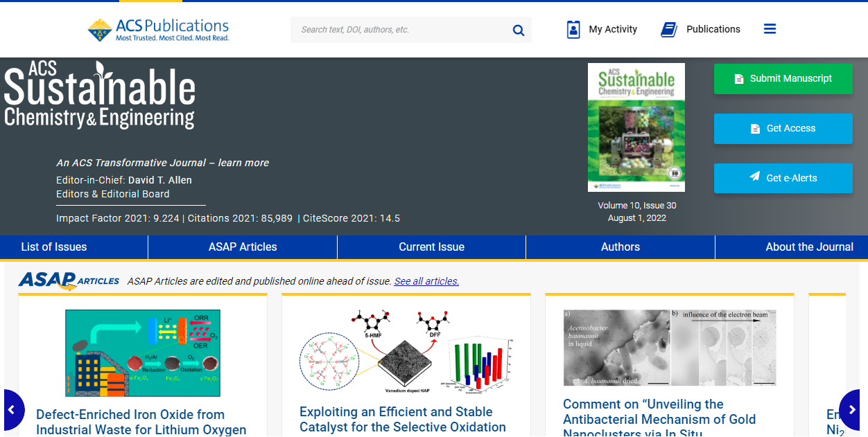Open the Current Issue tab
868x437 pixels.
coord(431,247)
